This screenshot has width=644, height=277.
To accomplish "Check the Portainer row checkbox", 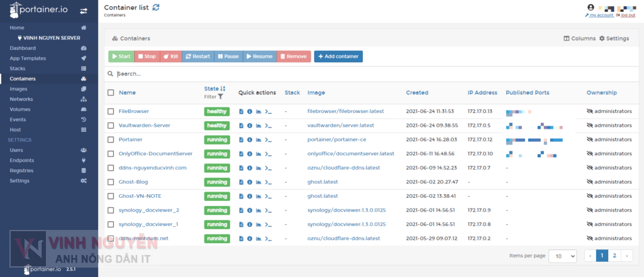I will 111,139.
